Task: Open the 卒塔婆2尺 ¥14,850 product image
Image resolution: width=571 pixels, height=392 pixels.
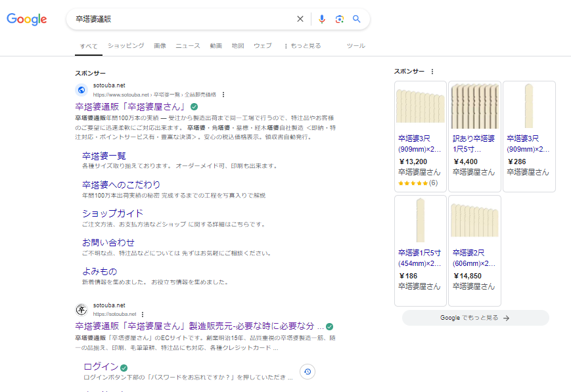Action: tap(475, 220)
